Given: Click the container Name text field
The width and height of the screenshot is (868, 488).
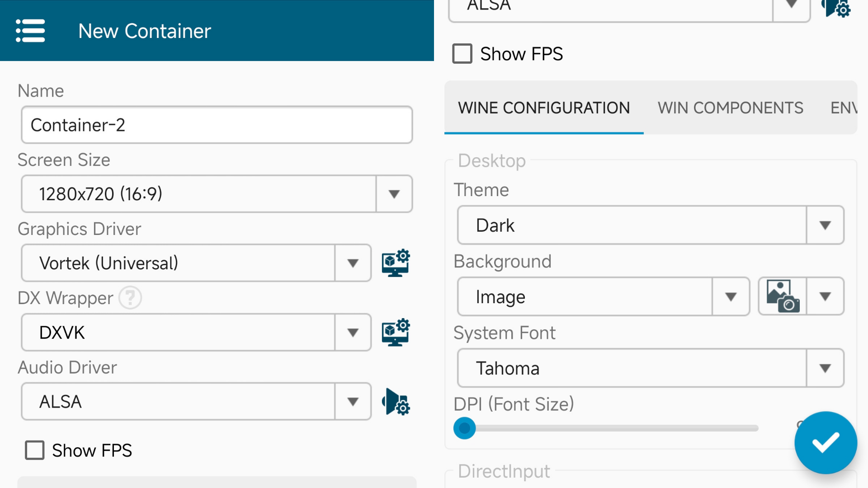Looking at the screenshot, I should click(216, 125).
